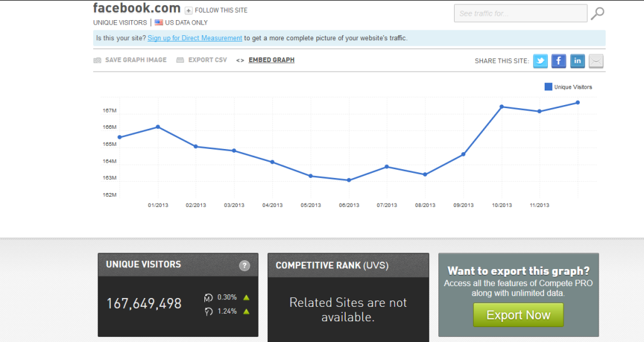
Task: Click the plus icon beside Follow This Site
Action: click(188, 11)
